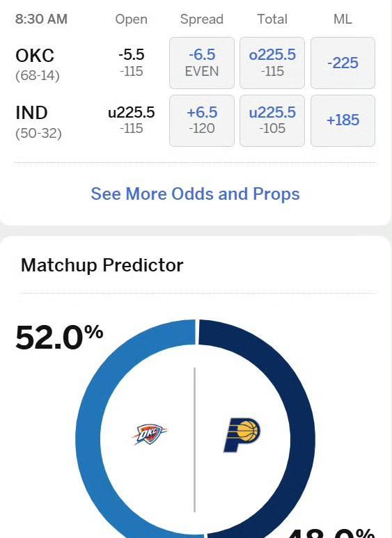Screen dimensions: 392x538
Task: Click the Total column header
Action: (x=272, y=19)
